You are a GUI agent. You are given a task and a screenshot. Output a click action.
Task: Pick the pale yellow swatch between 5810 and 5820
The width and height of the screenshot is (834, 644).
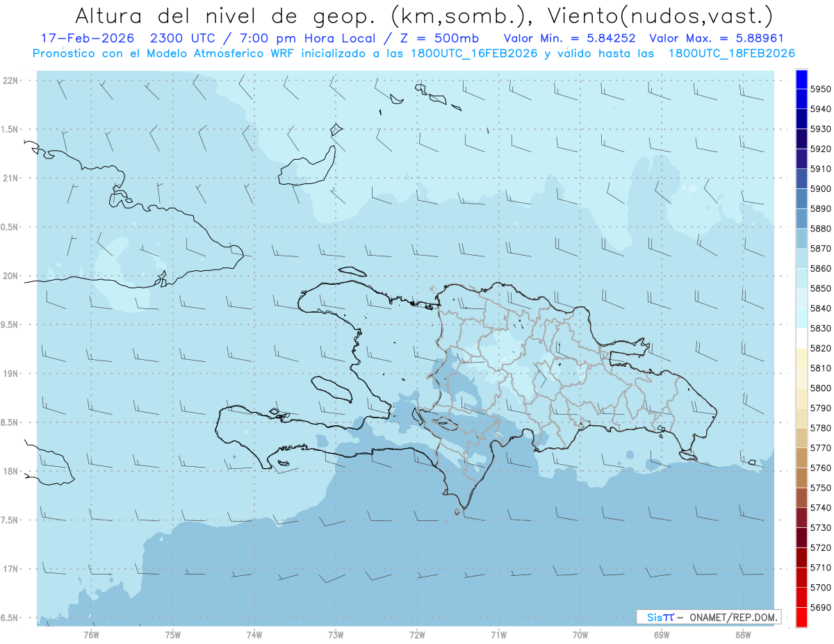(x=801, y=358)
